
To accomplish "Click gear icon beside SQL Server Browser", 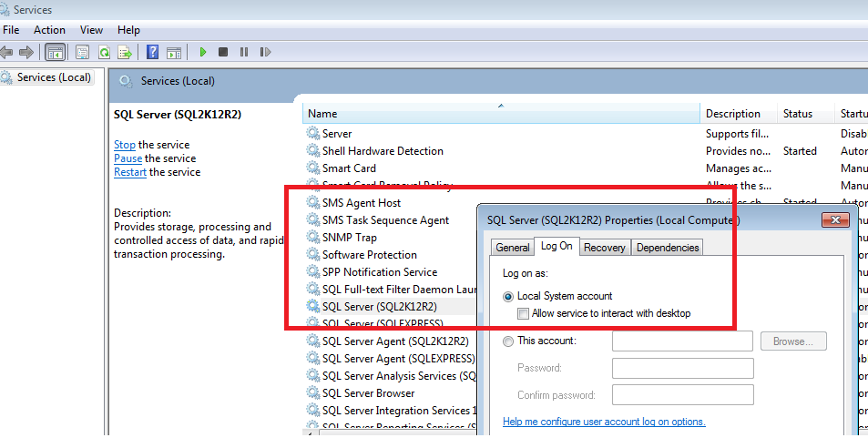I will [x=313, y=393].
